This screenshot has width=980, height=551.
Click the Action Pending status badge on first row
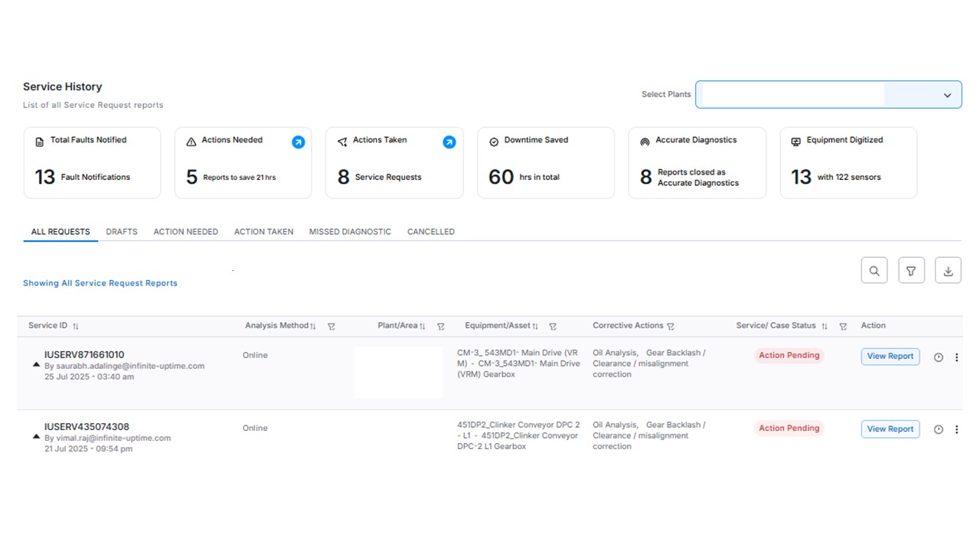click(x=789, y=355)
